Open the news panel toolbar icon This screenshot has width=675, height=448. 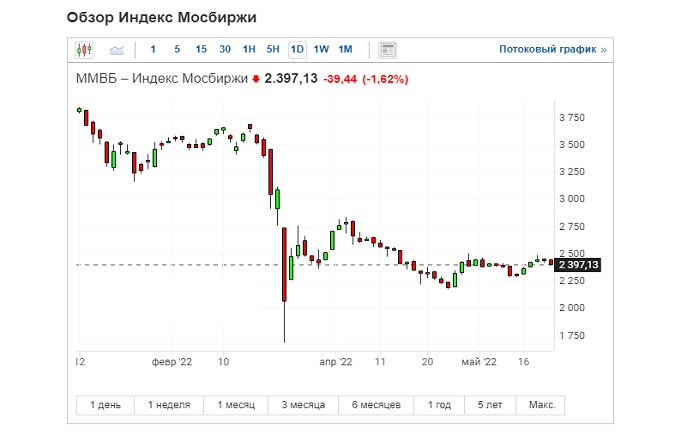click(x=387, y=50)
